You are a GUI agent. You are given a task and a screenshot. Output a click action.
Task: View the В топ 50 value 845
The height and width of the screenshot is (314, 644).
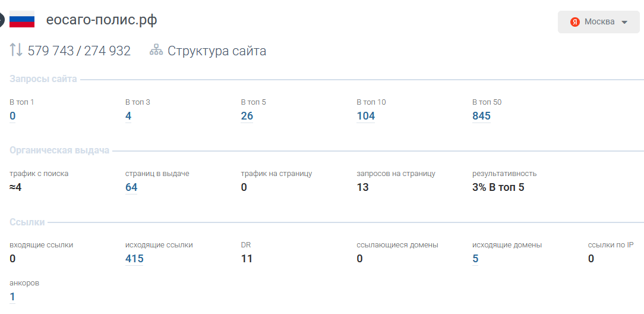[x=481, y=116]
